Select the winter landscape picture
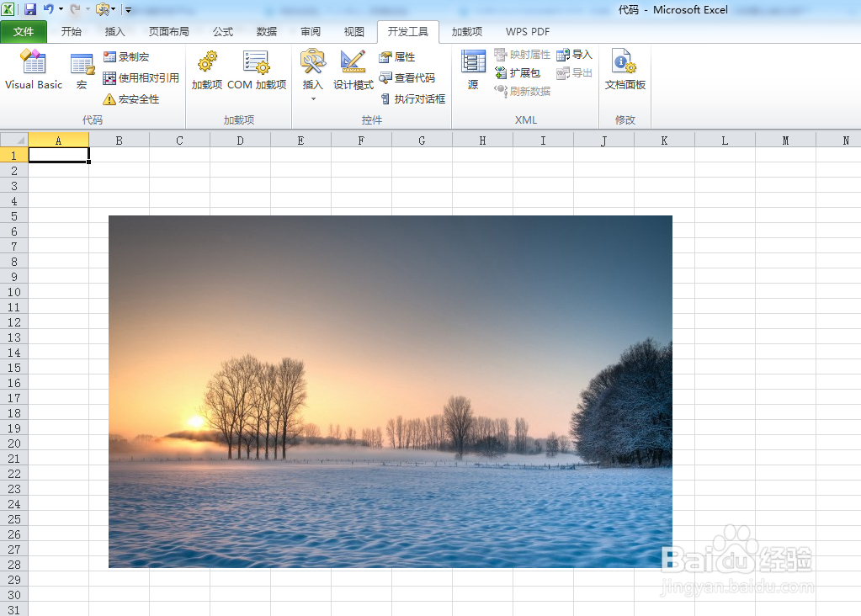Viewport: 861px width, 616px height. 391,391
